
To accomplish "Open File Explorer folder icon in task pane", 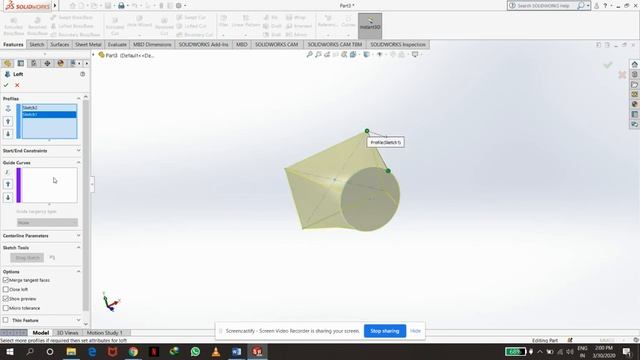I will 634,84.
